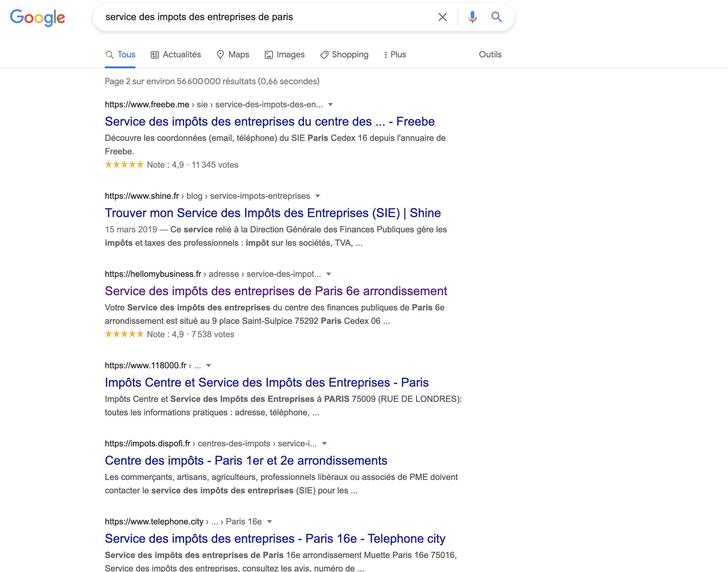728x572 pixels.
Task: Open options arrow next to hellomybusiness.fr URL
Action: (329, 274)
